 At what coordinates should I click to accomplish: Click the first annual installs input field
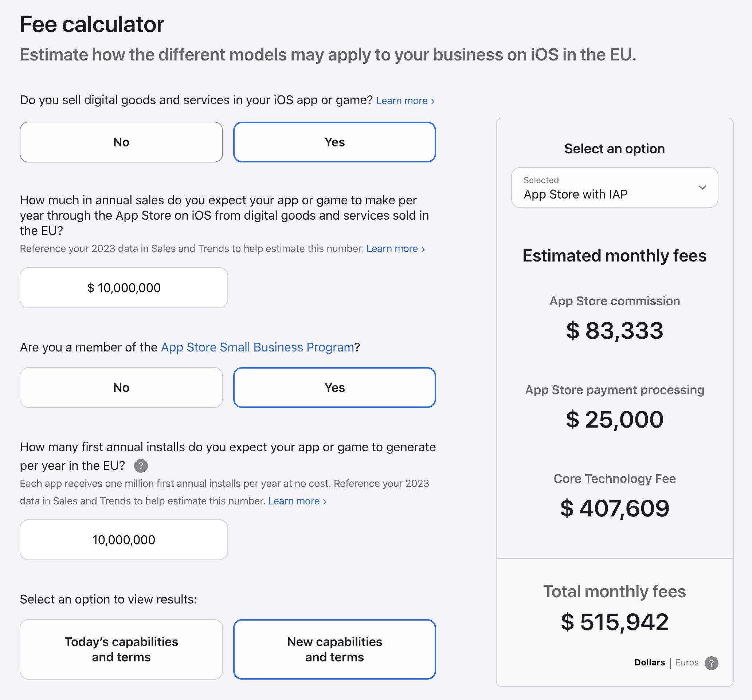tap(124, 540)
